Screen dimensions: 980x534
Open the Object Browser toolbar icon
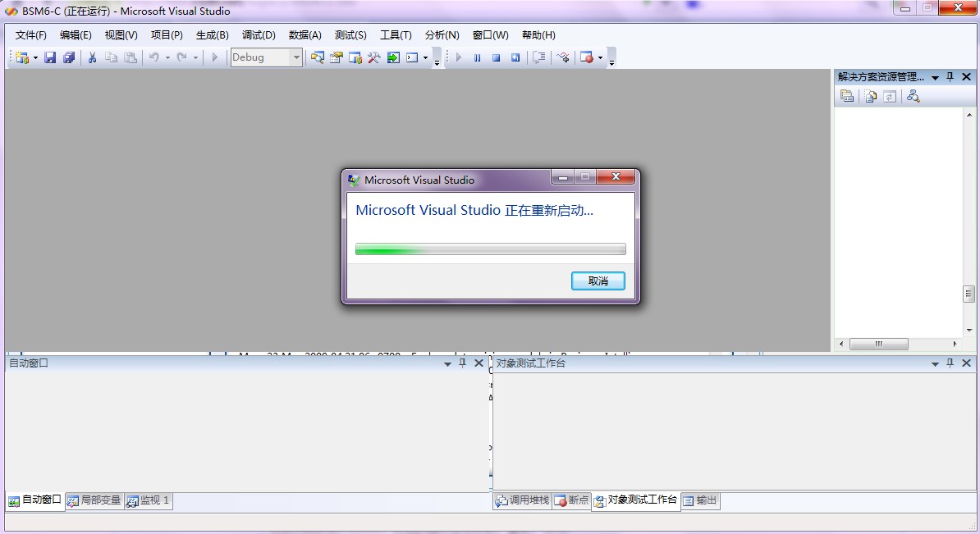(x=355, y=57)
